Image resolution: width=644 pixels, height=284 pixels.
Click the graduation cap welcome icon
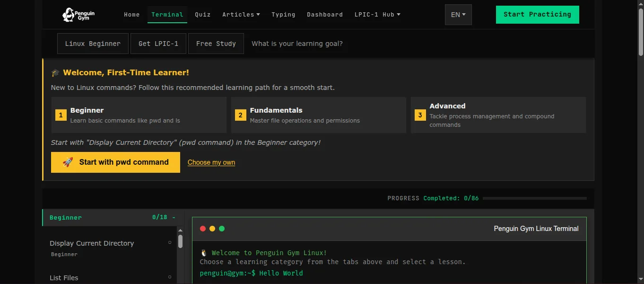(55, 73)
